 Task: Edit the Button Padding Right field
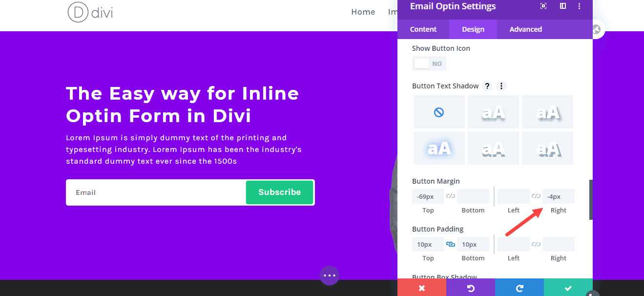click(x=559, y=244)
